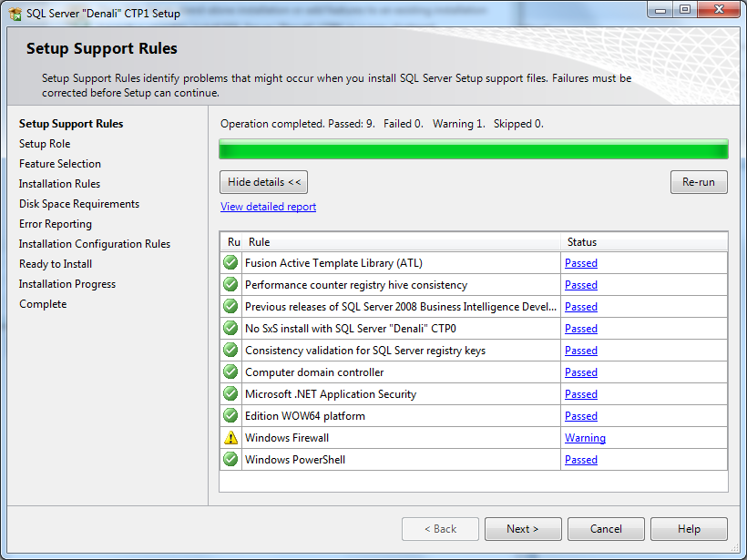This screenshot has height=560, width=747.
Task: Select Installation Rules step in sidebar
Action: click(x=59, y=184)
